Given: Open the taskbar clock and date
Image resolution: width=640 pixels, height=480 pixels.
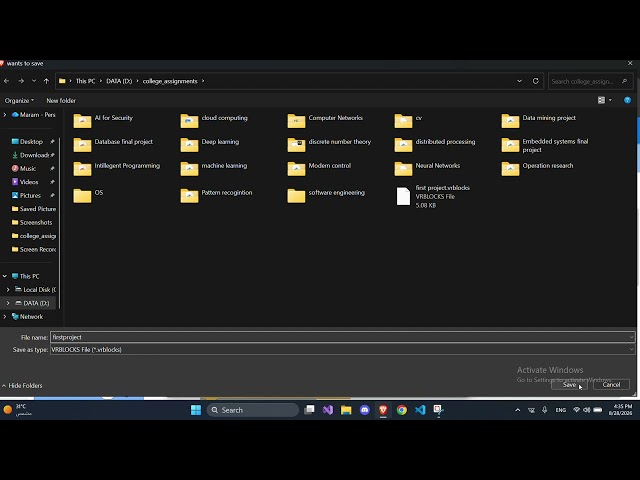Looking at the screenshot, I should pos(620,410).
